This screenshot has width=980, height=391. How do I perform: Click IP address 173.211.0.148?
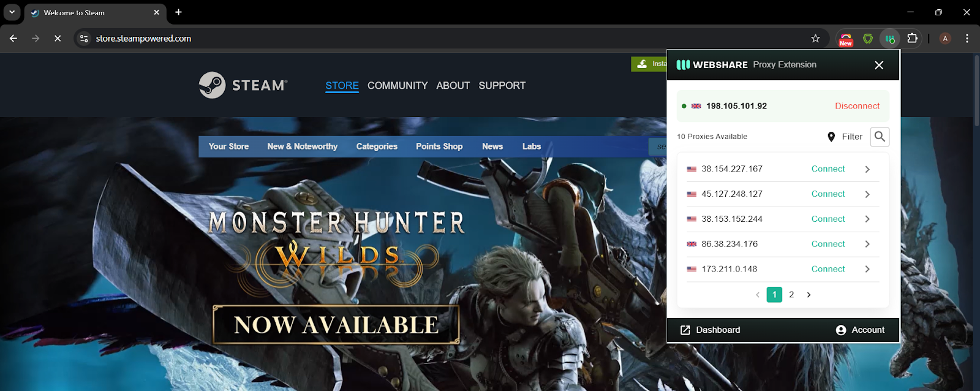[x=729, y=269]
